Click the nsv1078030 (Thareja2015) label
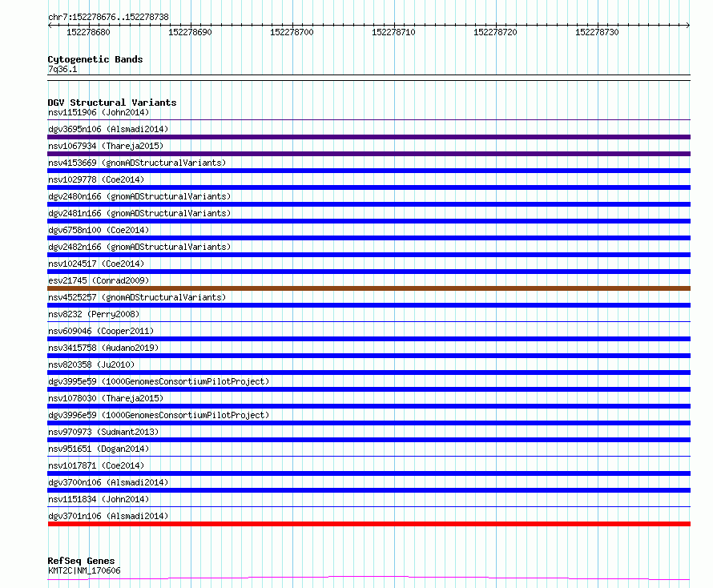 [x=106, y=398]
